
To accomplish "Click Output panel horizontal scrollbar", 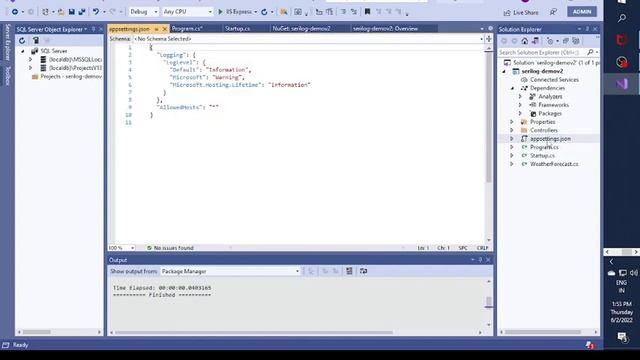I will point(253,333).
